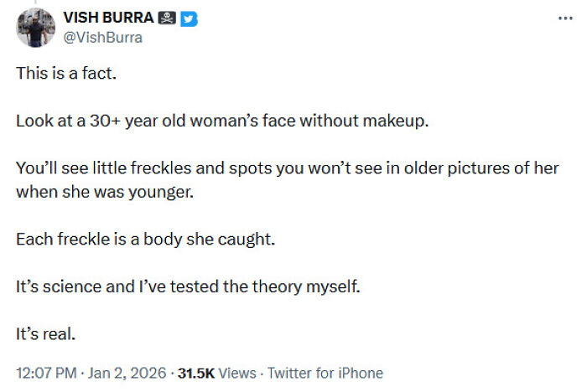Click the "This is a fact." line
587x392 pixels.
coord(66,73)
